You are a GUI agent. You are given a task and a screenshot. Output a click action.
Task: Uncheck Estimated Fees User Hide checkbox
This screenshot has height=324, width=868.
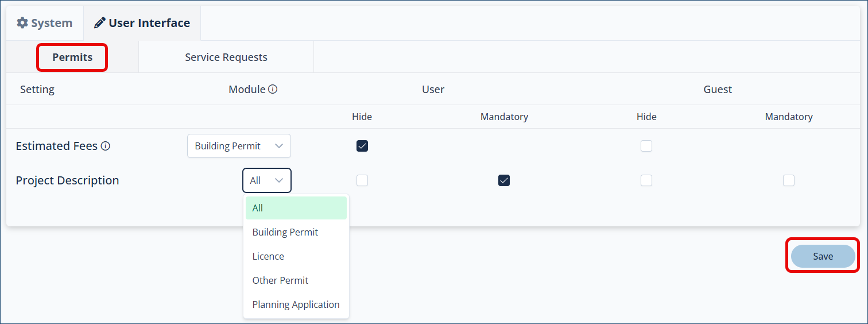pyautogui.click(x=362, y=146)
